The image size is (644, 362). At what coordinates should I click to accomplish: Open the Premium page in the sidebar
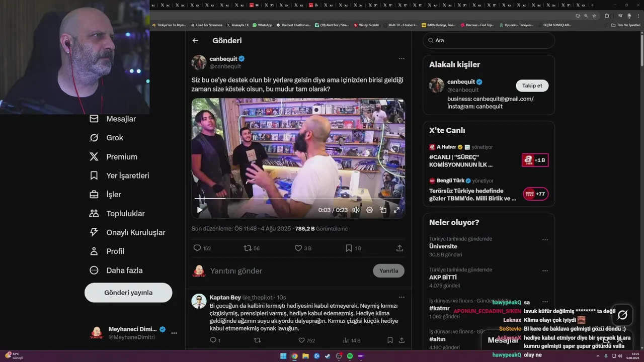tap(113, 157)
